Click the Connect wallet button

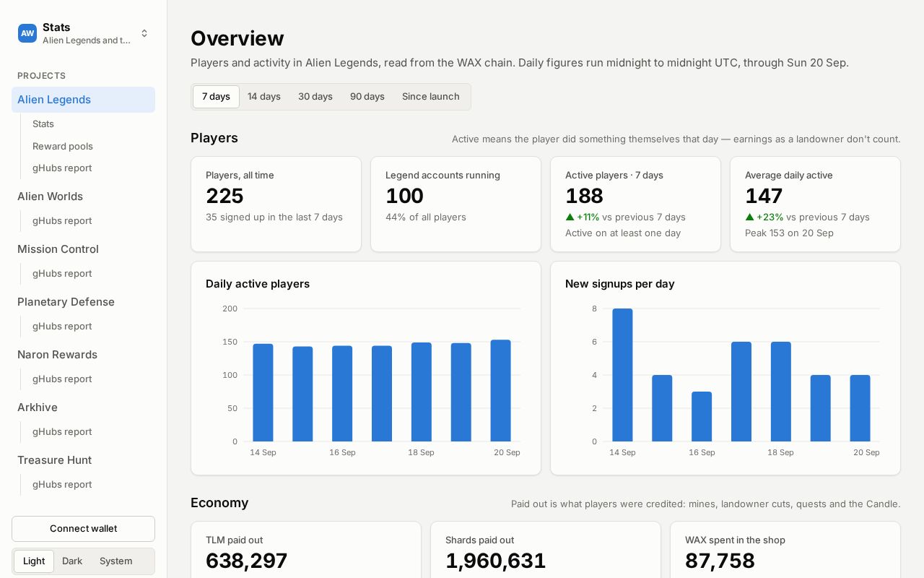[83, 529]
